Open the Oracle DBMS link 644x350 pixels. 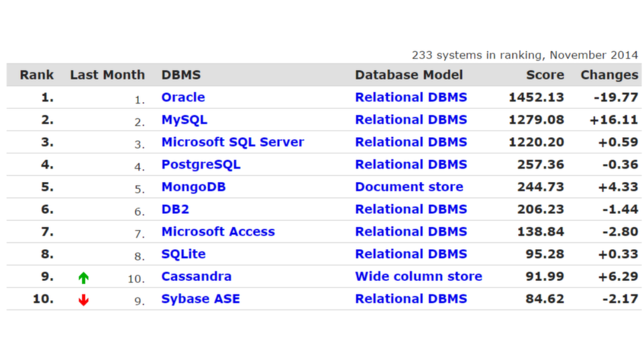click(182, 97)
